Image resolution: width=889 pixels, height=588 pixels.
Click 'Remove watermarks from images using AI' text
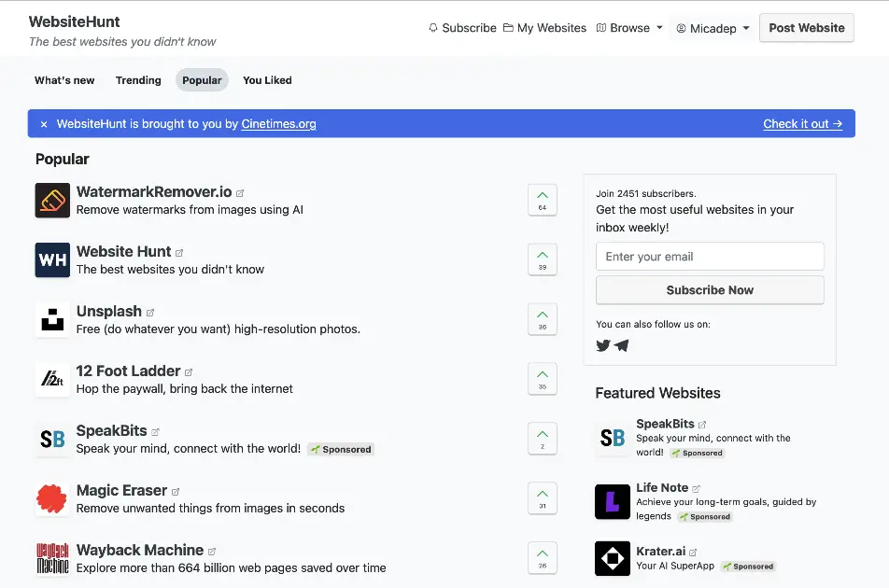point(190,210)
